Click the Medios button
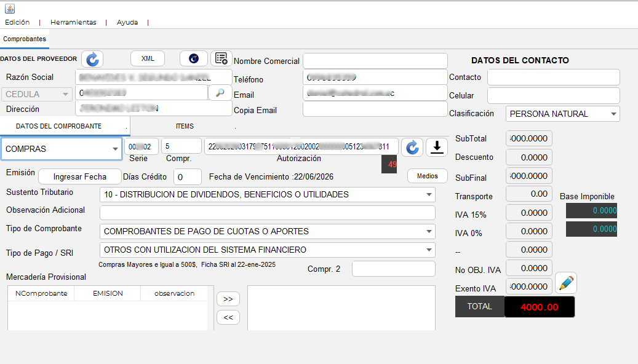638x364 pixels. (427, 176)
